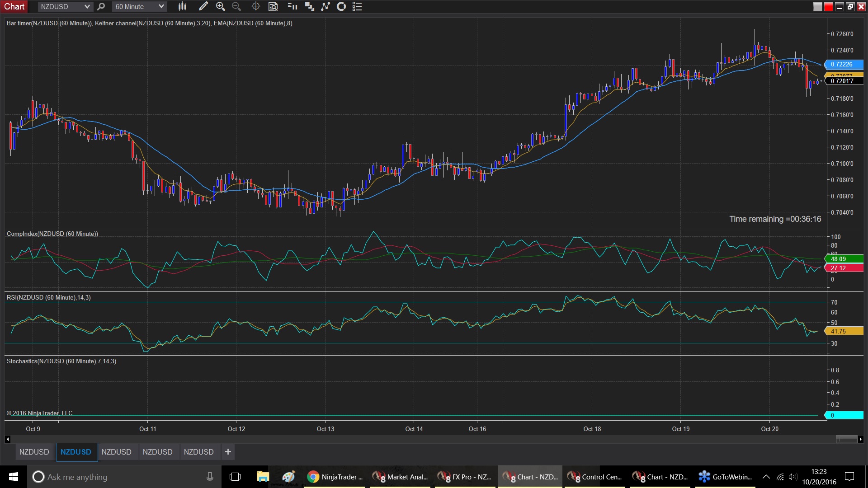868x488 pixels.
Task: Expand the 60 Minute interval dropdown
Action: pyautogui.click(x=161, y=6)
